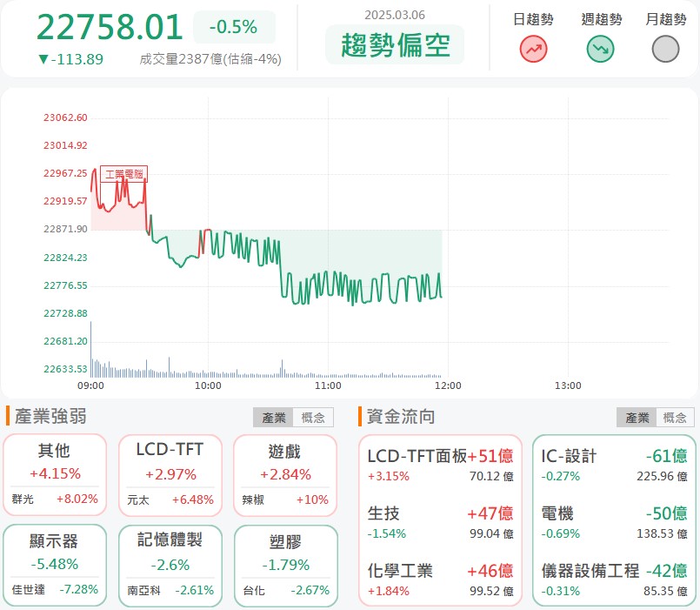Click the 225.96 億 turnover value

click(662, 476)
